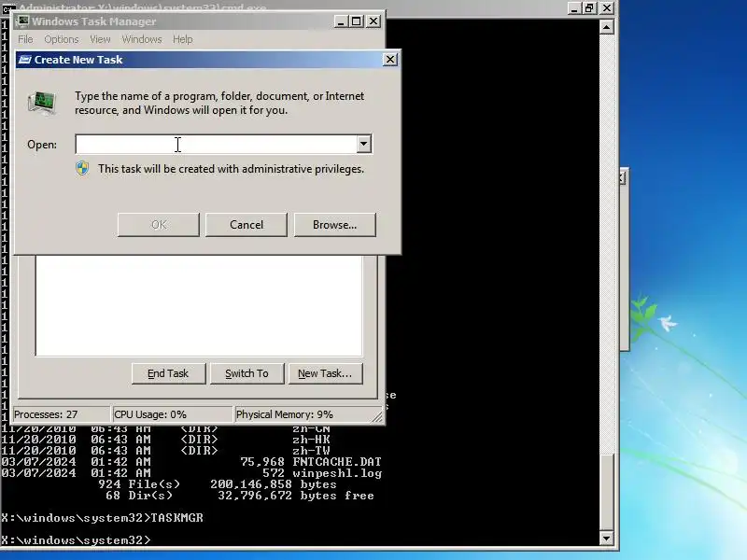Minimize the cmd.exe window
Viewport: 747px width, 560px height.
pyautogui.click(x=574, y=8)
